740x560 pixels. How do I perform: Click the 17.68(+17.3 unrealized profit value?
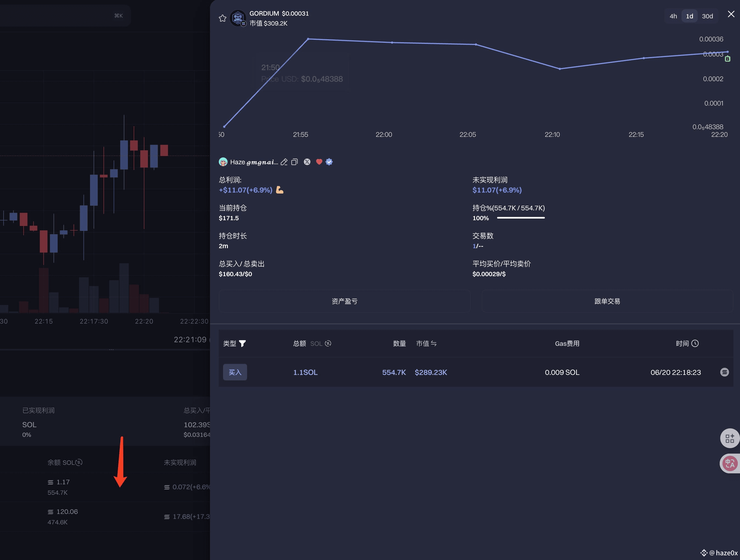[187, 517]
